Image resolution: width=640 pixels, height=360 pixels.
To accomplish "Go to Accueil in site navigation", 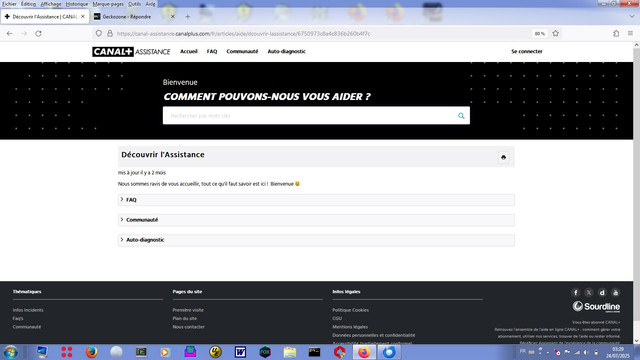I will [189, 51].
